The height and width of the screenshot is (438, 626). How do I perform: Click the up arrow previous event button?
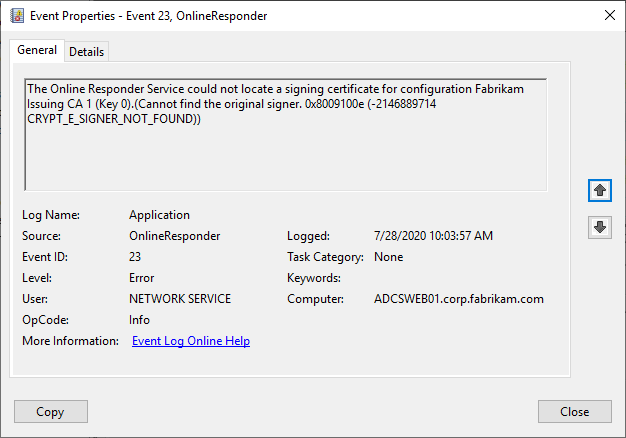600,189
